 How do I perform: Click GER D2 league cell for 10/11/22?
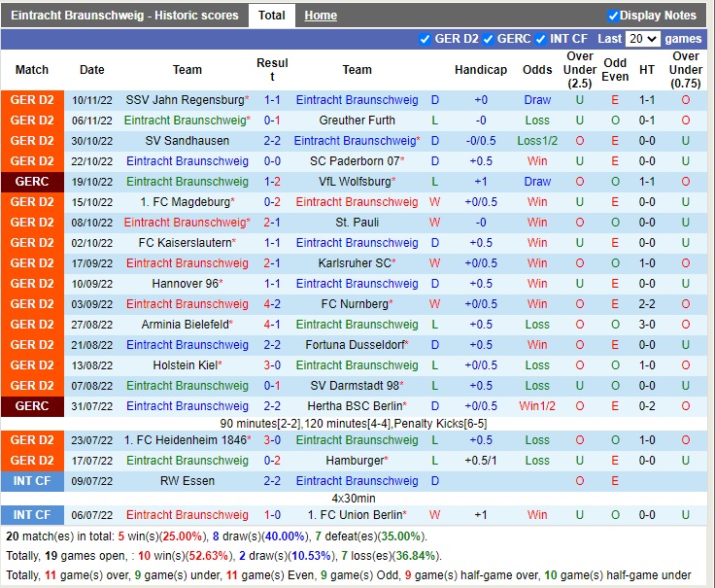pyautogui.click(x=32, y=100)
